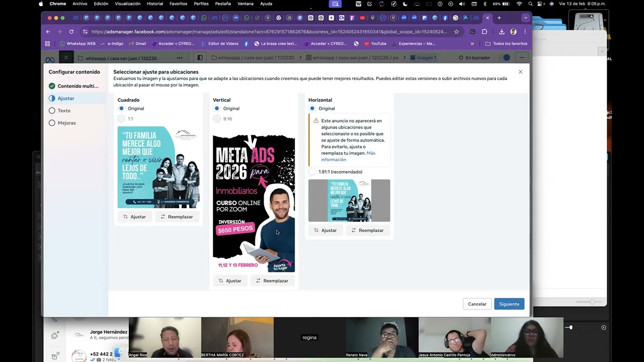Screen dimensions: 644x362
Task: Click Reemplazar under the Horizontal image
Action: 368,230
